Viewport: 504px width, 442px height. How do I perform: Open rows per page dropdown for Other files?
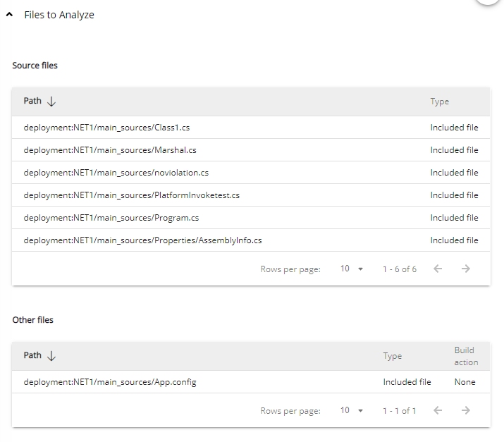(351, 410)
